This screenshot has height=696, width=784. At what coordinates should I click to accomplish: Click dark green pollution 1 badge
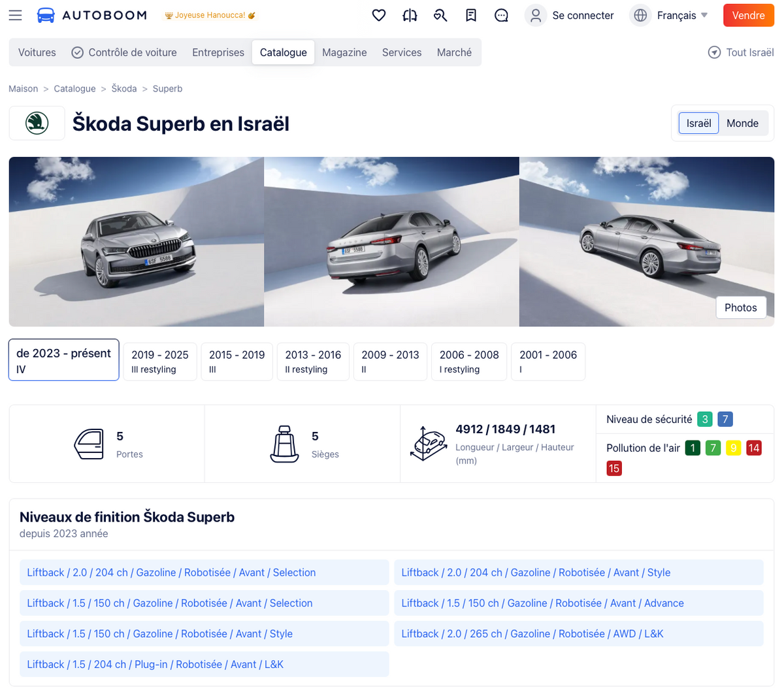(693, 448)
